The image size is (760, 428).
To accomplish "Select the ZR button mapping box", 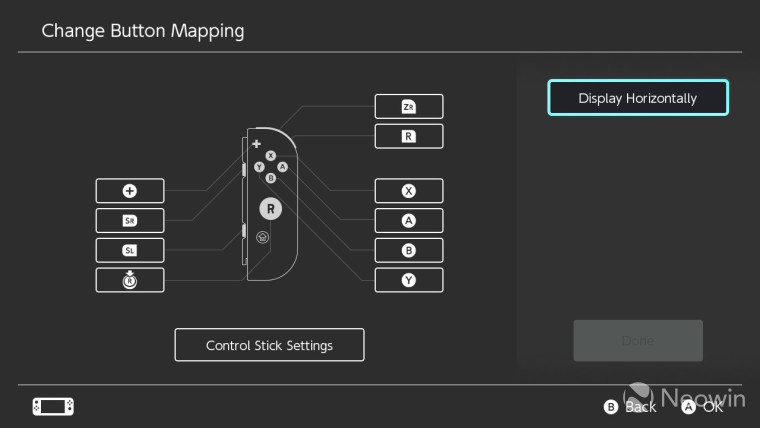I will click(409, 107).
